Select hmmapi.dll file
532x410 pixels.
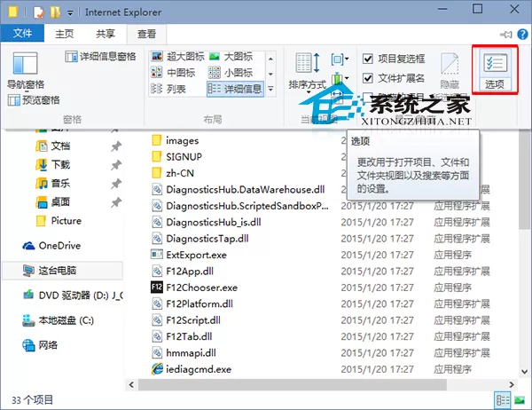184,352
